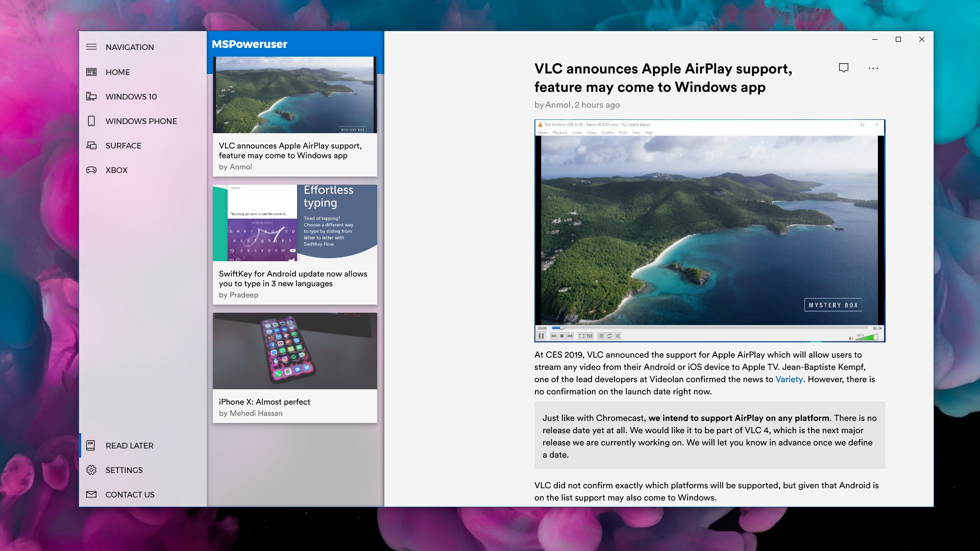Screen dimensions: 980x551
Task: Click the iPhone X photo thumbnail
Action: pos(295,351)
